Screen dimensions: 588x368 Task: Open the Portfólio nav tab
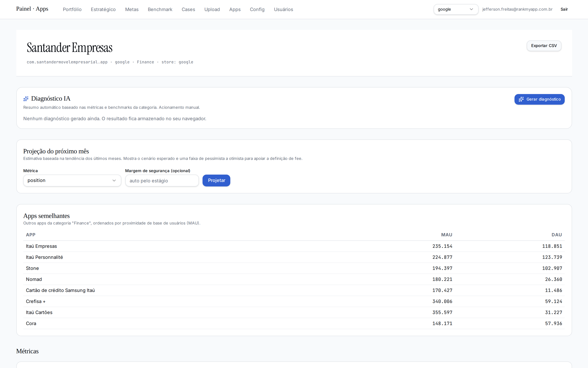(72, 9)
